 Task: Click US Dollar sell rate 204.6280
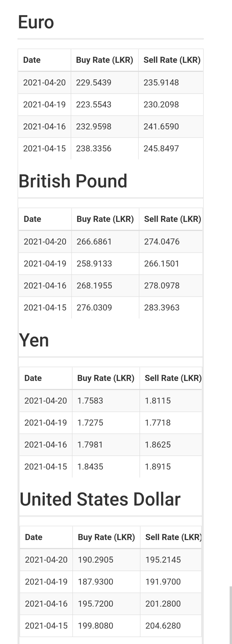click(163, 626)
